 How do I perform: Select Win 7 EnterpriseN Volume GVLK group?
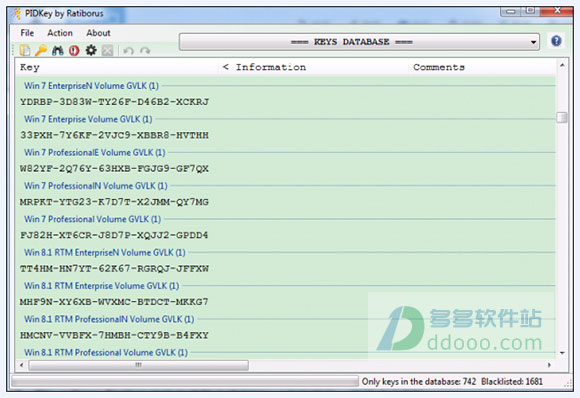click(x=91, y=86)
